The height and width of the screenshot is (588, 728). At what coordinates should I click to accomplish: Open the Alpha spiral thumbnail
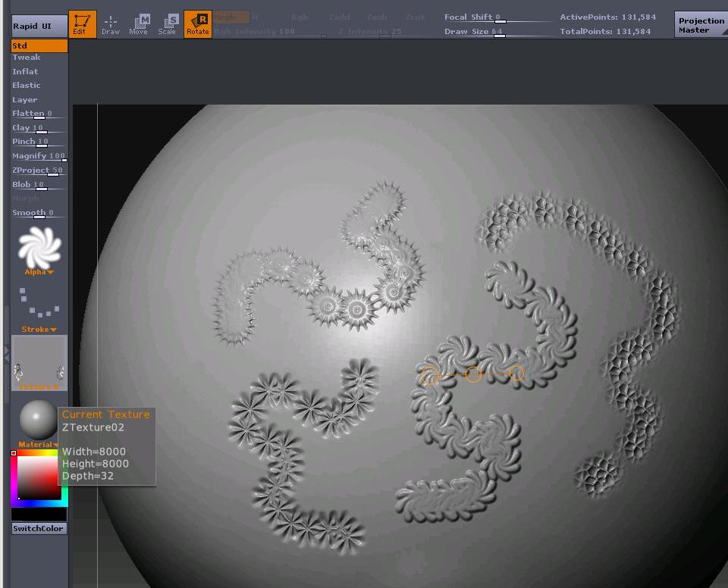pyautogui.click(x=39, y=247)
